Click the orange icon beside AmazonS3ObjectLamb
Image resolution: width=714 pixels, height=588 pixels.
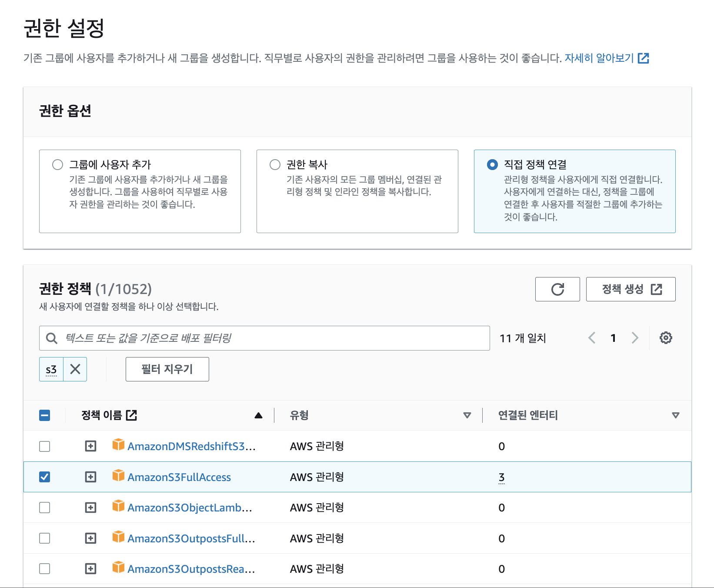[x=118, y=506]
